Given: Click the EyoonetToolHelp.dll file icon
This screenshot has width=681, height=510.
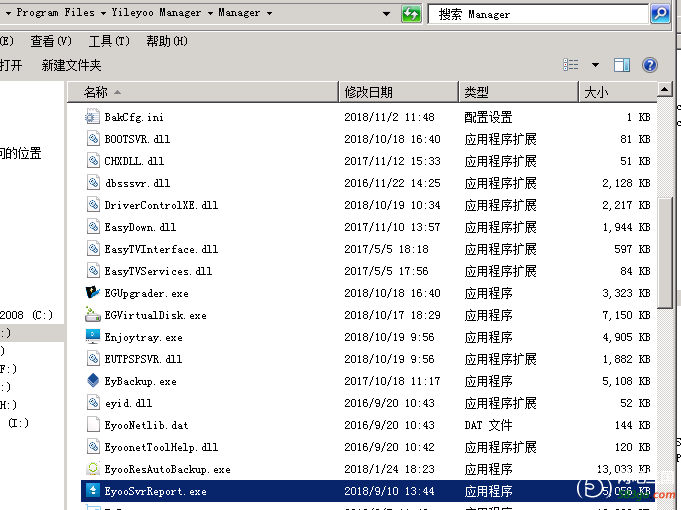Looking at the screenshot, I should [x=93, y=447].
